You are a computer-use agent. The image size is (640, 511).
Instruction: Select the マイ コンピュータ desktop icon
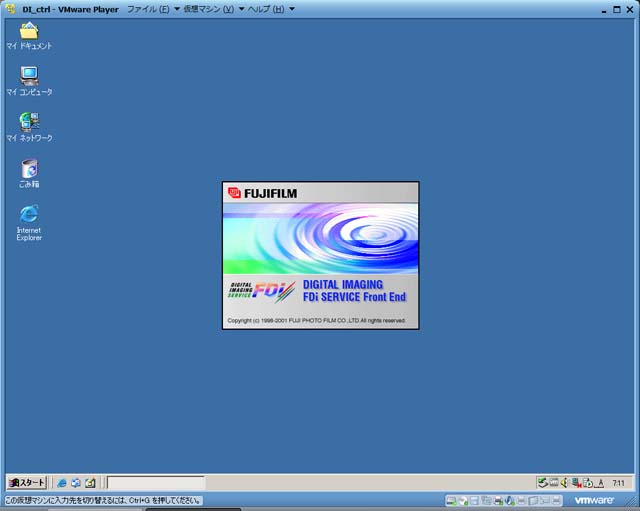tap(29, 82)
